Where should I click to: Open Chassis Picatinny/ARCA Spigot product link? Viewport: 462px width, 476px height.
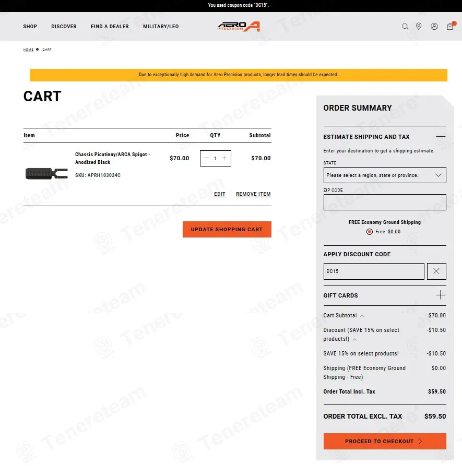point(112,158)
